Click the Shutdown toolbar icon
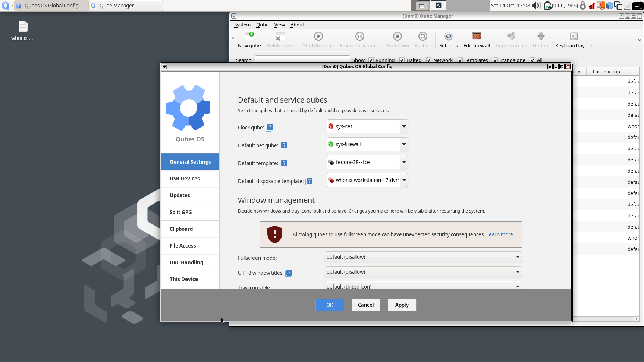 click(x=398, y=36)
